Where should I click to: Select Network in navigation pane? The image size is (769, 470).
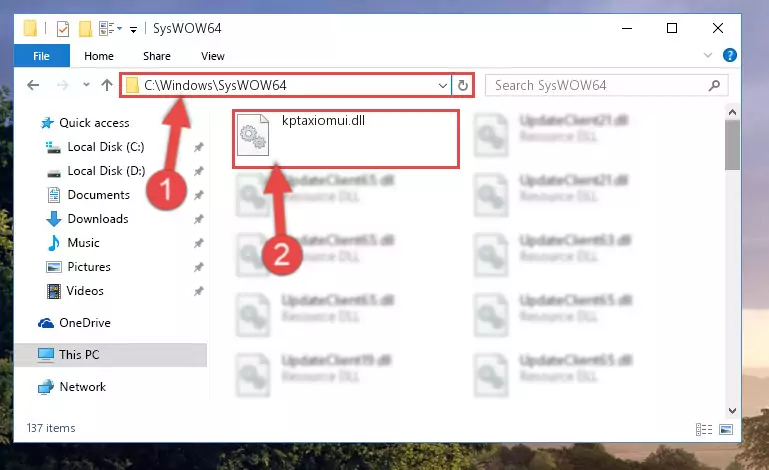(x=82, y=387)
